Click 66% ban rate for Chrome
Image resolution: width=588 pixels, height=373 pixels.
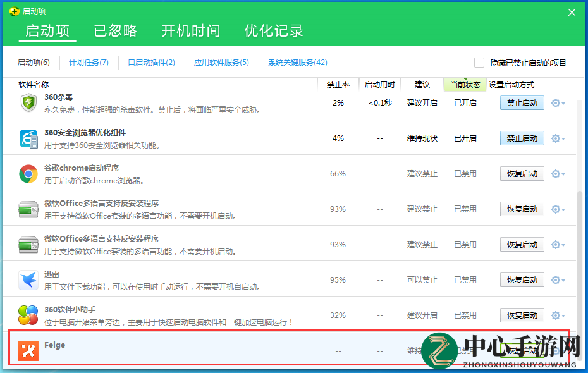338,174
